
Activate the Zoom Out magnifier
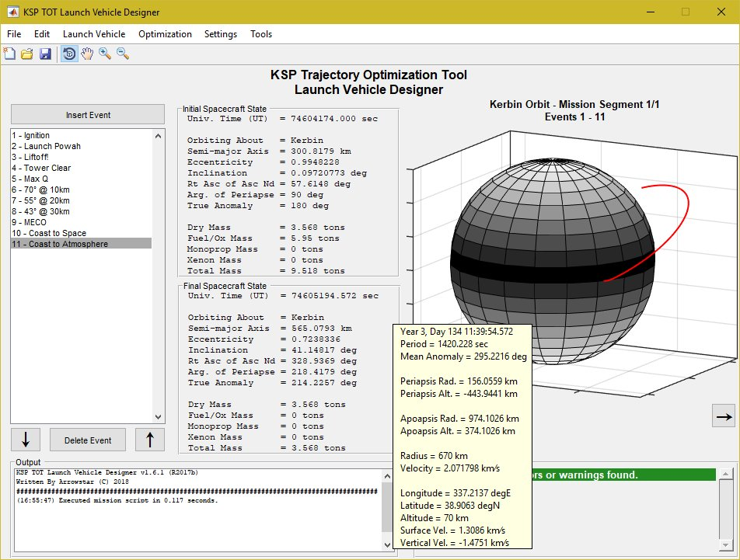122,54
